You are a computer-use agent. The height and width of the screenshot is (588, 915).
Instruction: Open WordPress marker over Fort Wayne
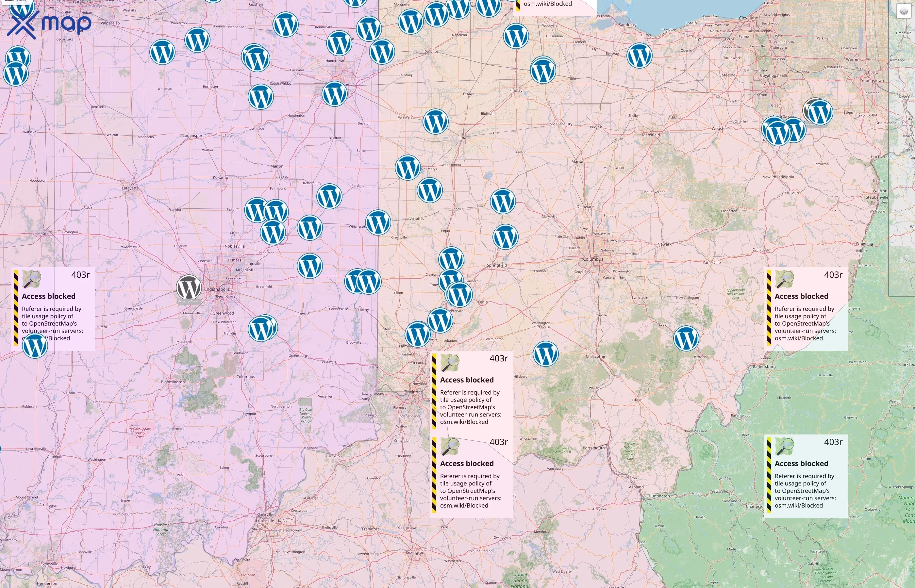click(335, 94)
